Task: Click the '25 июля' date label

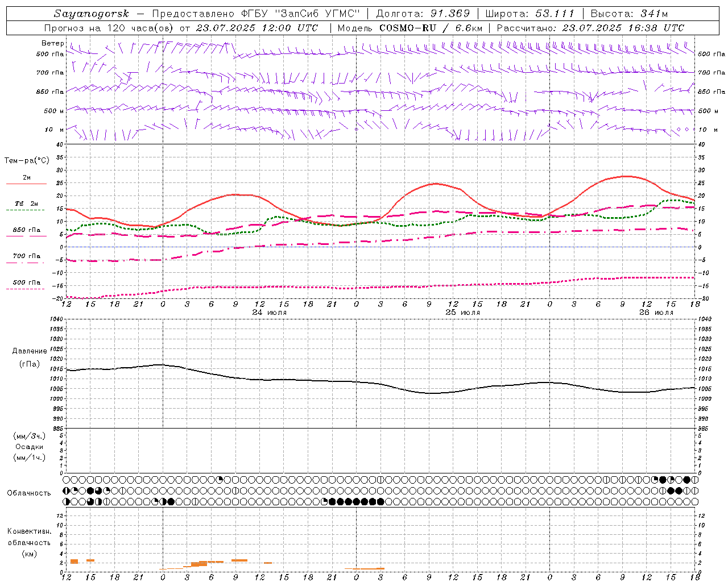Action: click(x=463, y=313)
